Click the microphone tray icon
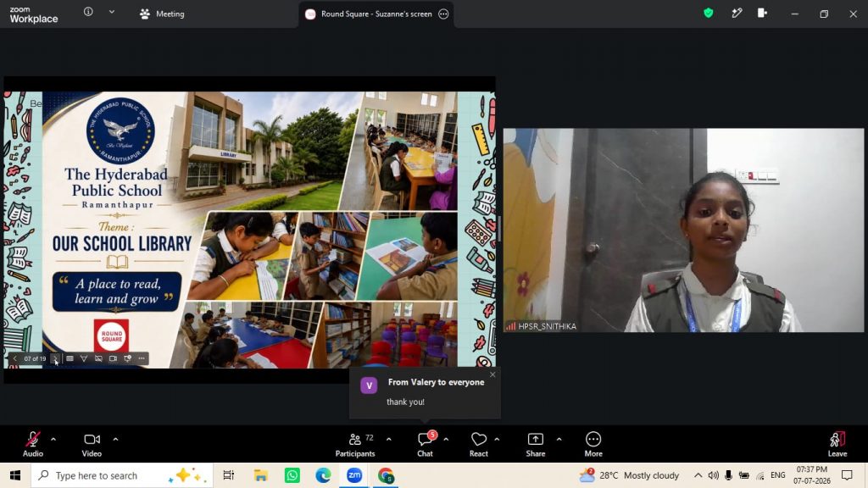The height and width of the screenshot is (488, 868). click(728, 475)
